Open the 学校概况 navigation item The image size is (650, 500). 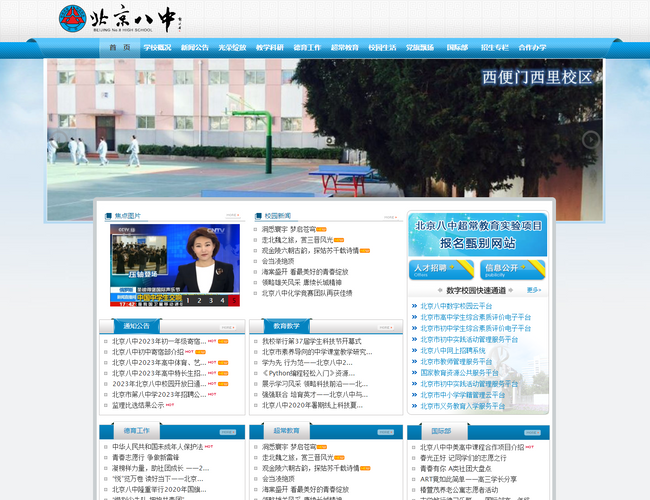coord(157,48)
